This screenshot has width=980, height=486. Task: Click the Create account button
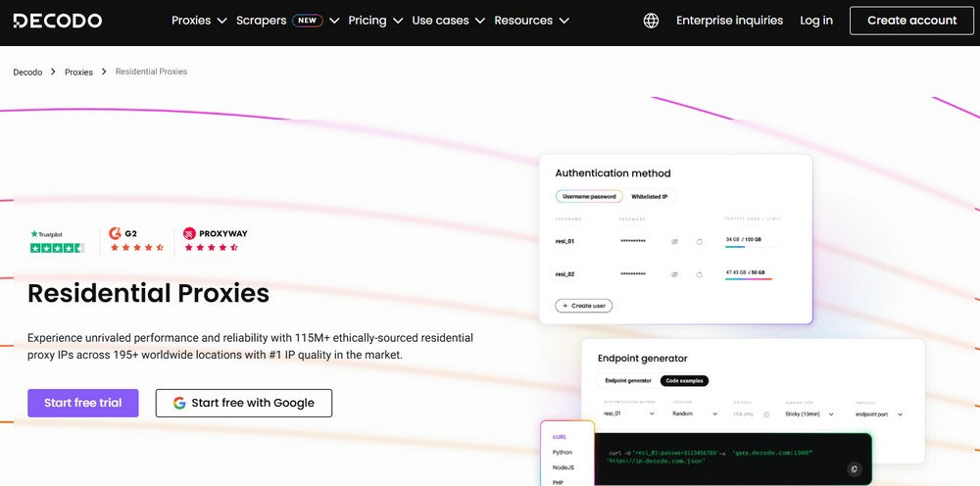pos(911,21)
